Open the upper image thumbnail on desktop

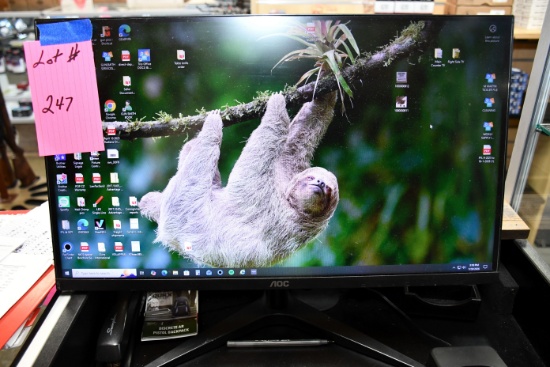pos(401,77)
